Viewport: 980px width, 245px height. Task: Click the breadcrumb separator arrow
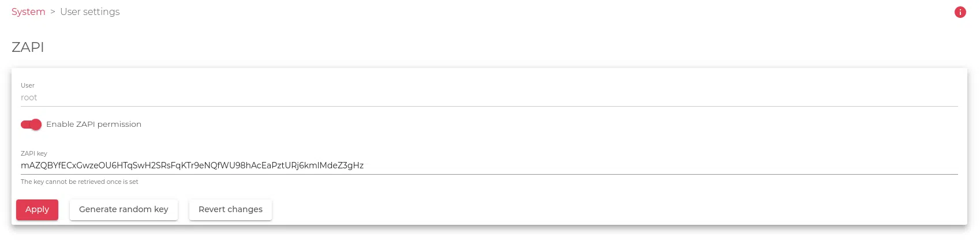(x=53, y=12)
